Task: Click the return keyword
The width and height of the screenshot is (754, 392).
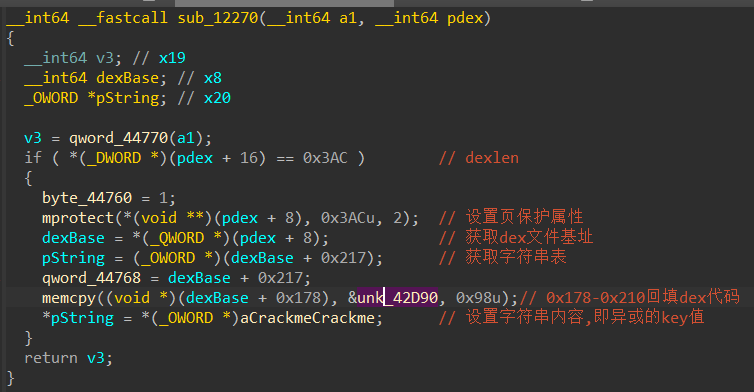Action: (51, 358)
